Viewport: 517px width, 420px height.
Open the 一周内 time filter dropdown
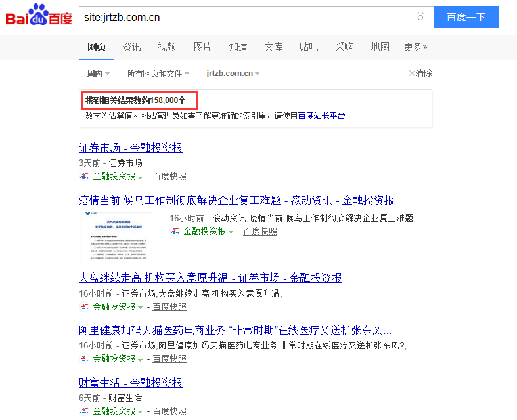95,73
